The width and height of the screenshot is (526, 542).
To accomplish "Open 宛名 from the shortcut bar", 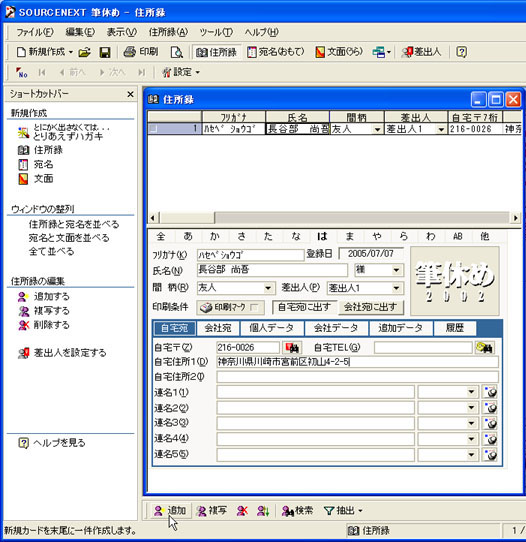I will (x=36, y=165).
